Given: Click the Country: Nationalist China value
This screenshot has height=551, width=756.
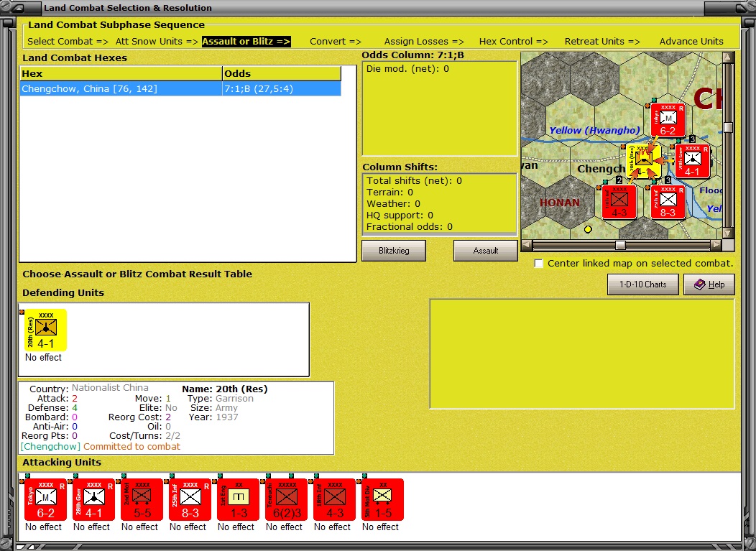Looking at the screenshot, I should [110, 388].
